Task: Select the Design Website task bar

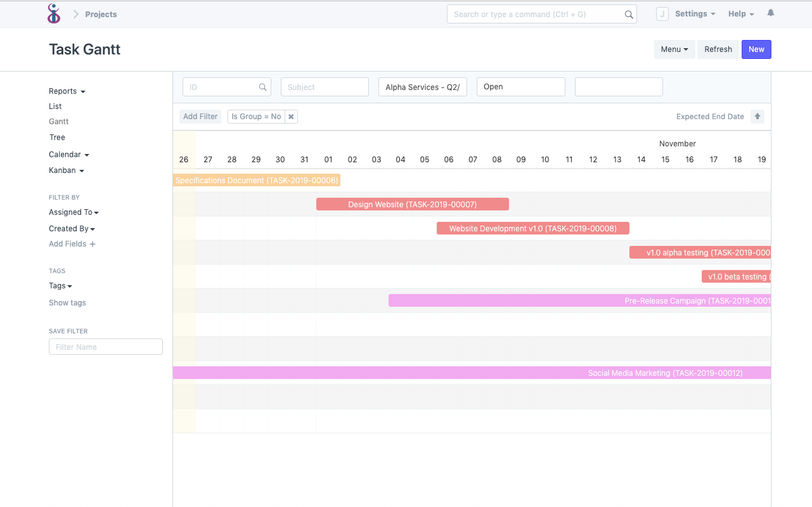Action: point(413,203)
